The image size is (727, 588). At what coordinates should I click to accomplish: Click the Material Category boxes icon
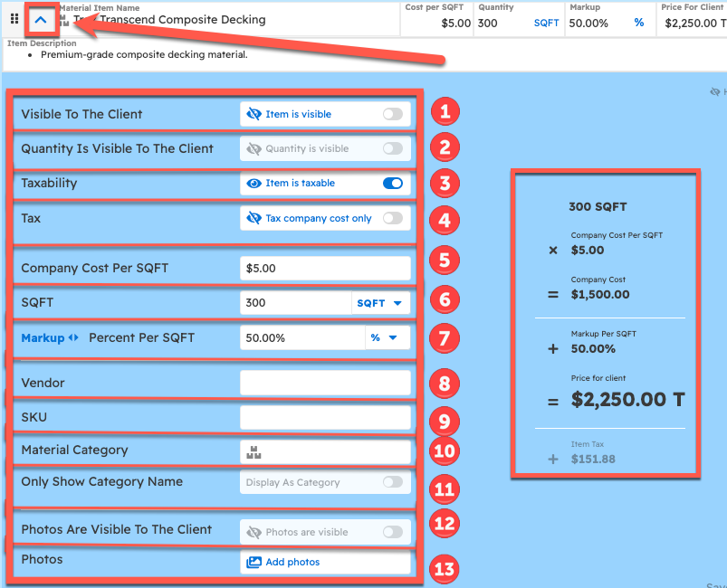point(253,452)
